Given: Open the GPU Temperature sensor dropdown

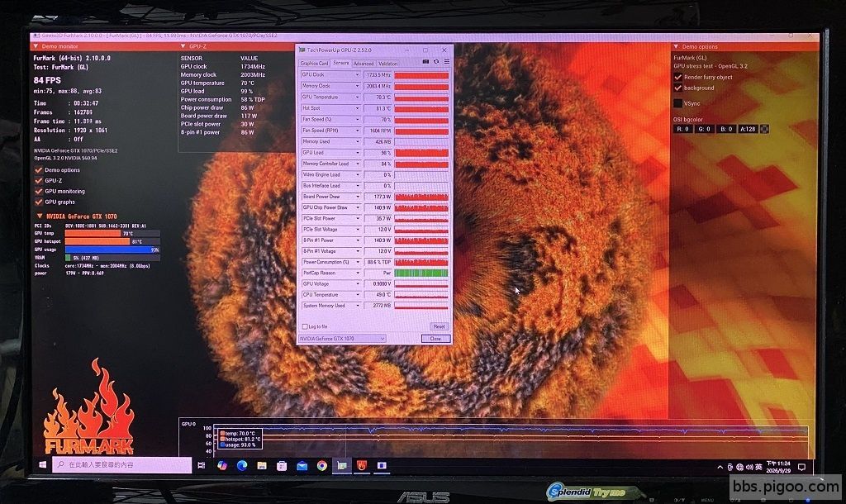Looking at the screenshot, I should (357, 97).
